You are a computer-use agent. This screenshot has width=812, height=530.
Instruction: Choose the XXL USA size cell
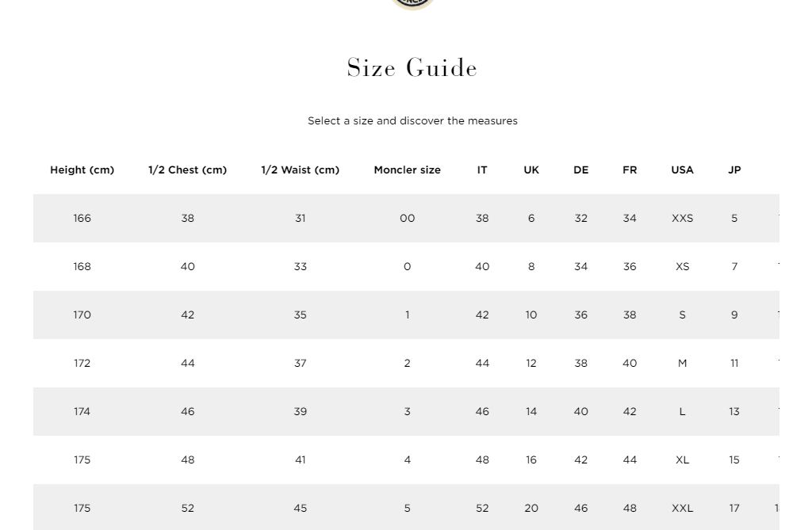pyautogui.click(x=682, y=509)
